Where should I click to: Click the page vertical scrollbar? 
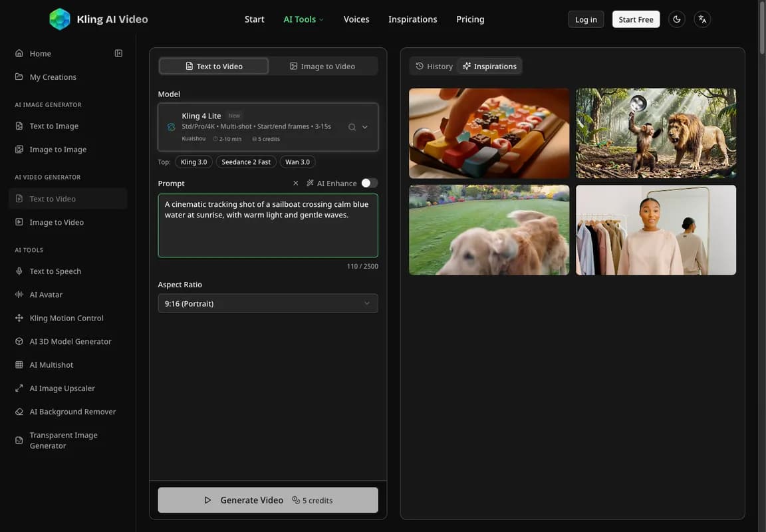762,27
